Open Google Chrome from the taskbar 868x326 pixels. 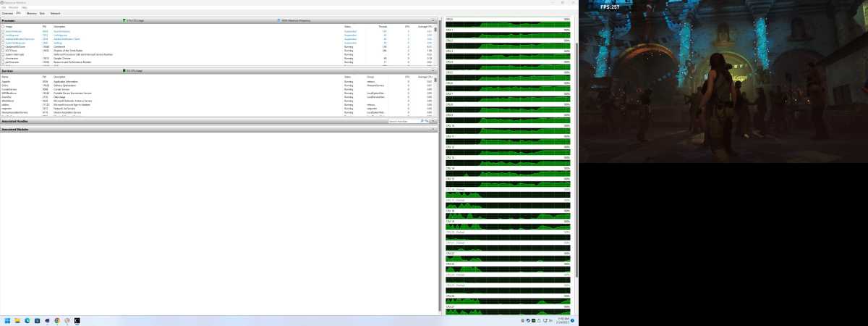pos(57,320)
